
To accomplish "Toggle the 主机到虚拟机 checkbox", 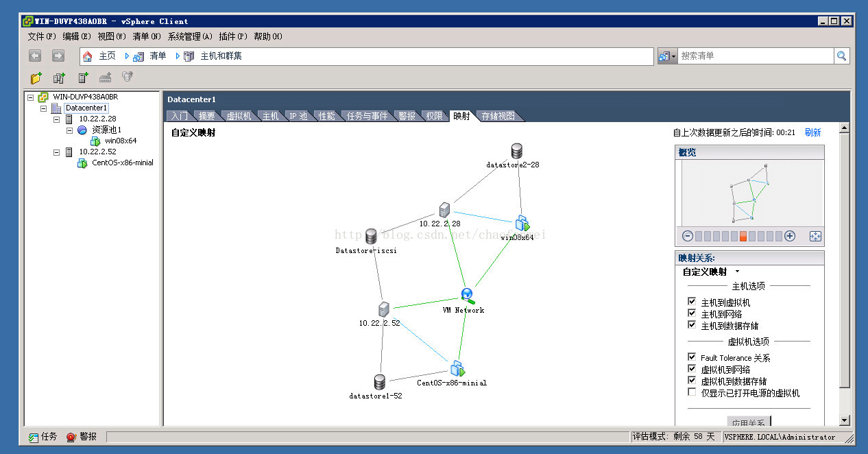I will coord(692,302).
